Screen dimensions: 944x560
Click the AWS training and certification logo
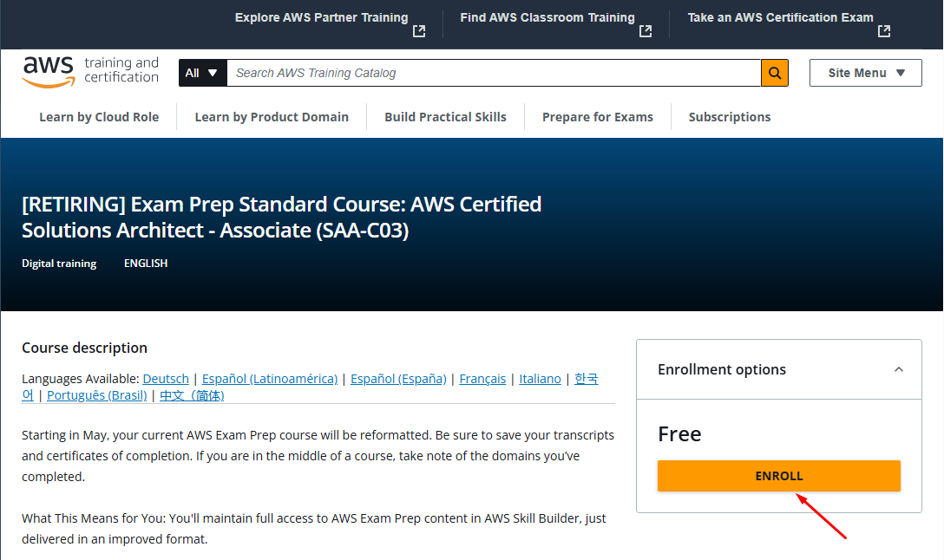90,72
